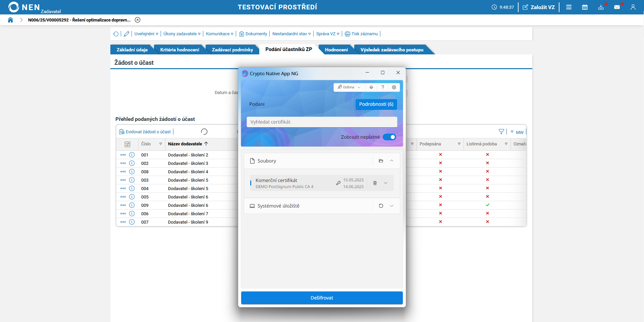
Task: Open the downloads icon in the header
Action: coord(601,7)
